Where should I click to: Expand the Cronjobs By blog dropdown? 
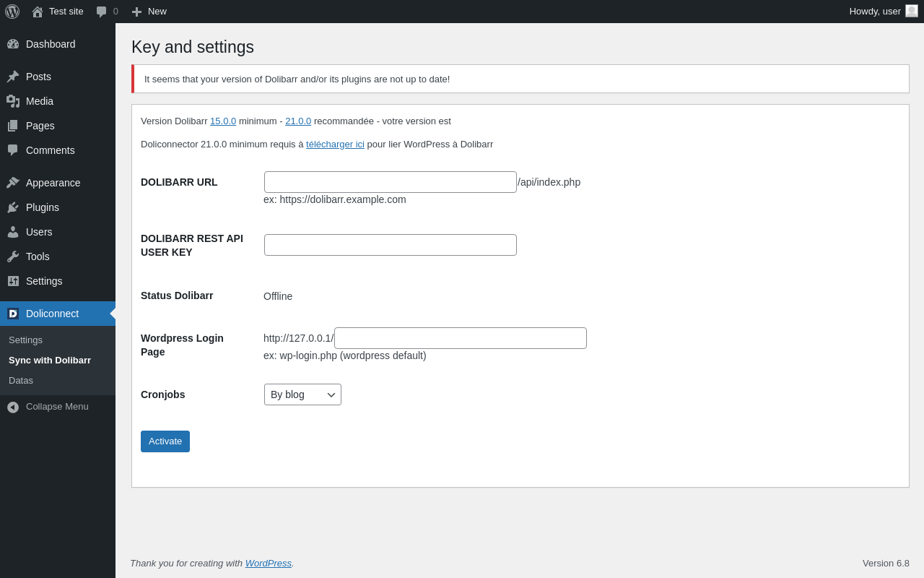[x=302, y=394]
